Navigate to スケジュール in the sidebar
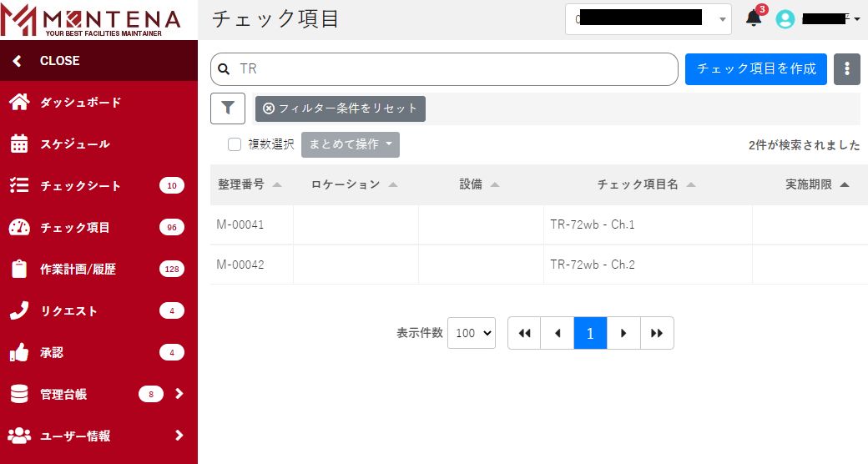 74,144
